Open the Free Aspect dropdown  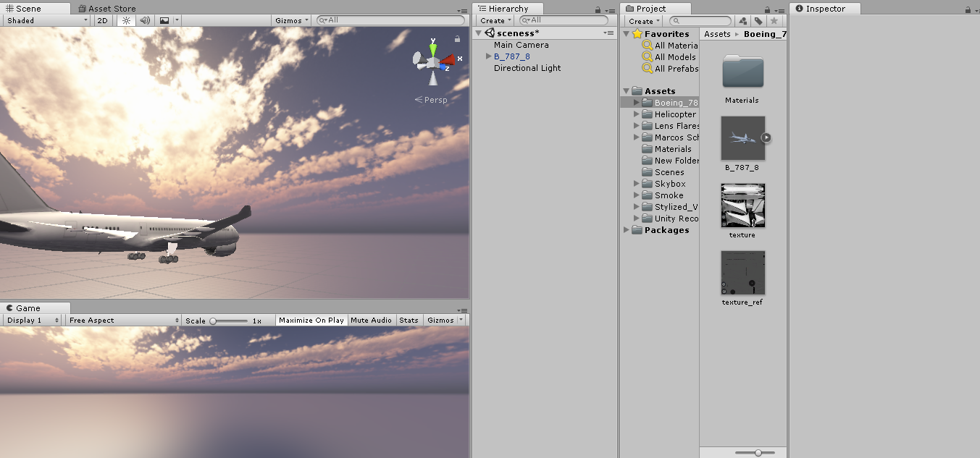point(123,320)
